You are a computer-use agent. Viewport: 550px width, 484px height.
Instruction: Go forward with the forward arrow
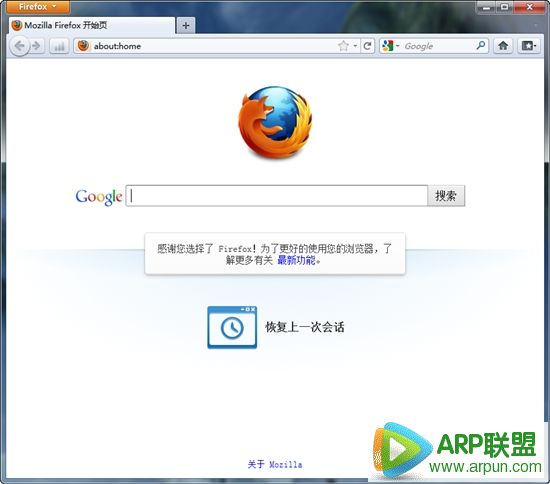click(36, 46)
